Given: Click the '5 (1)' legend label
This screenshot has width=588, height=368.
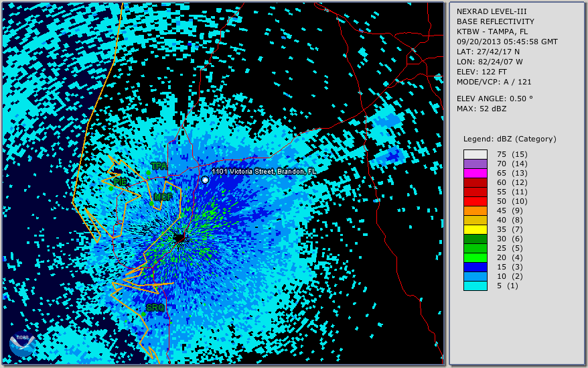Looking at the screenshot, I should point(508,286).
